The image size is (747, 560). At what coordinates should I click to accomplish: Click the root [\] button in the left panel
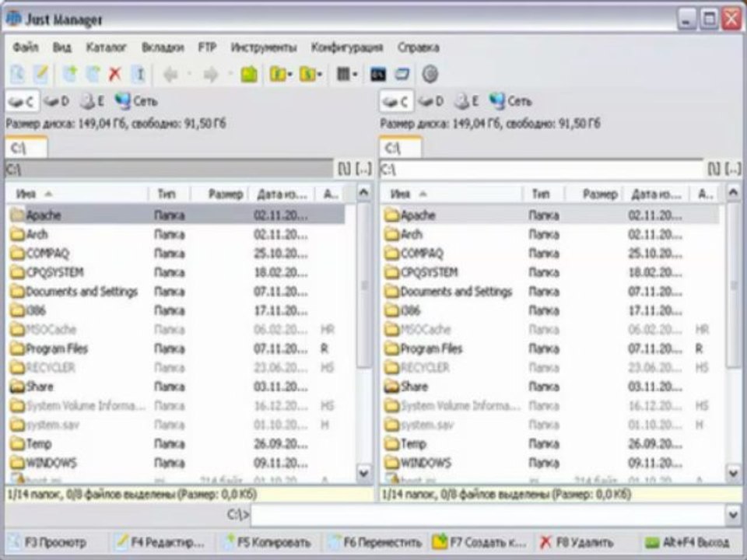click(344, 169)
